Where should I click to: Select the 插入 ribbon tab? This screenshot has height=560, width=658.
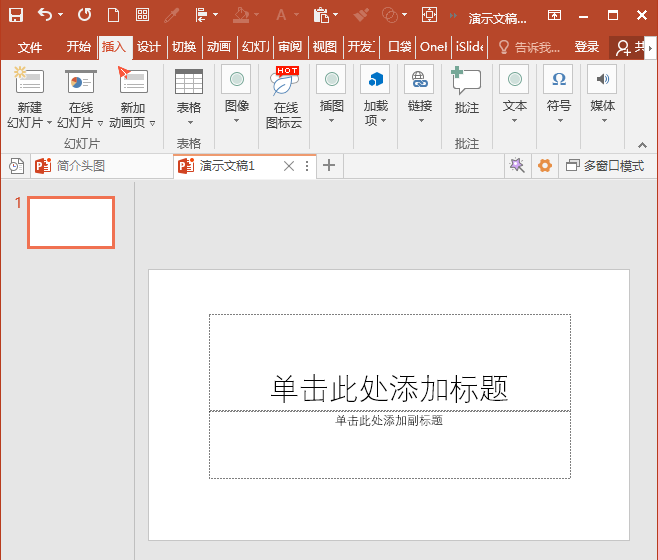(x=114, y=47)
